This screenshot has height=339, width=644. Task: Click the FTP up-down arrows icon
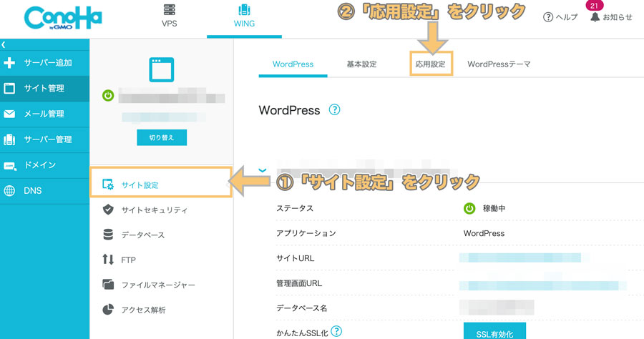click(x=108, y=260)
